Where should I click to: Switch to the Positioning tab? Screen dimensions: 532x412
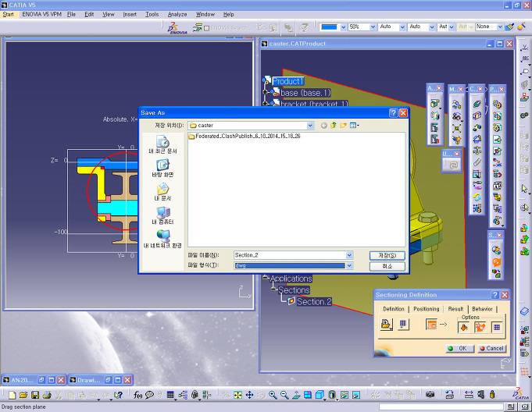[426, 309]
